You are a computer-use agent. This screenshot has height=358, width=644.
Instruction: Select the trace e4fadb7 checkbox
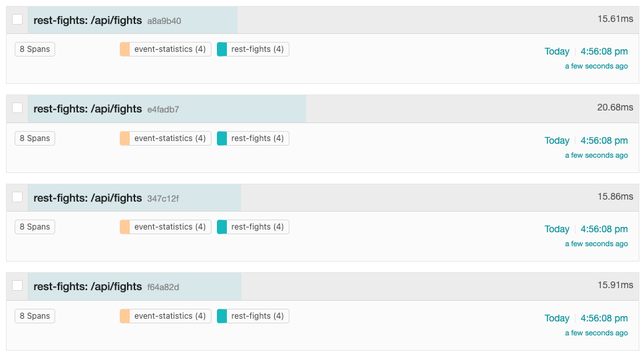click(x=17, y=108)
